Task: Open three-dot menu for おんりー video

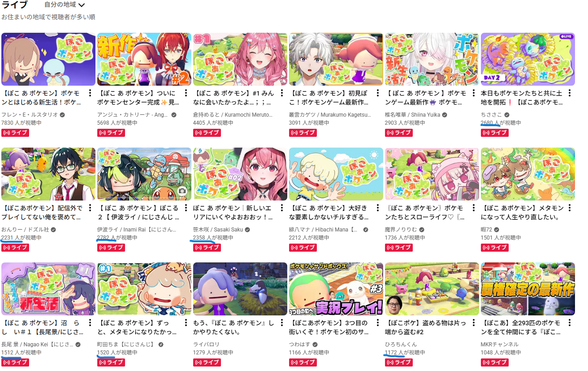Action: coord(91,208)
